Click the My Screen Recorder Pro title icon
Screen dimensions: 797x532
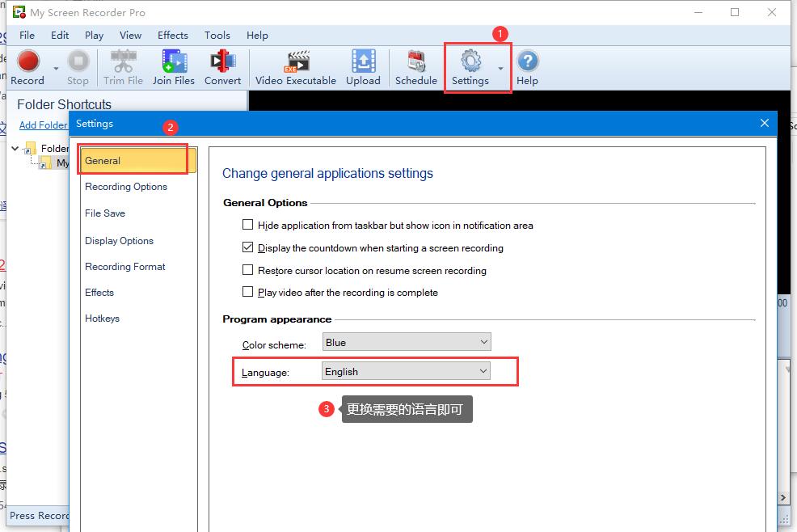coord(19,12)
